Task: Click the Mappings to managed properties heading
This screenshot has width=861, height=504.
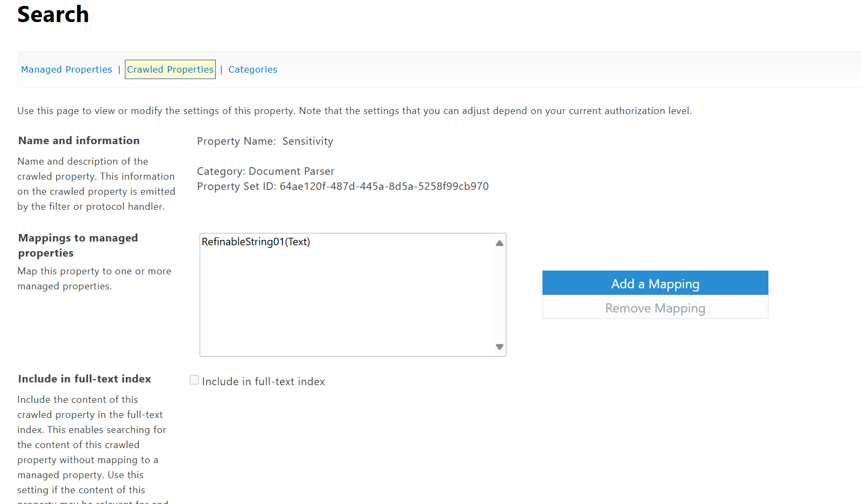Action: [77, 245]
